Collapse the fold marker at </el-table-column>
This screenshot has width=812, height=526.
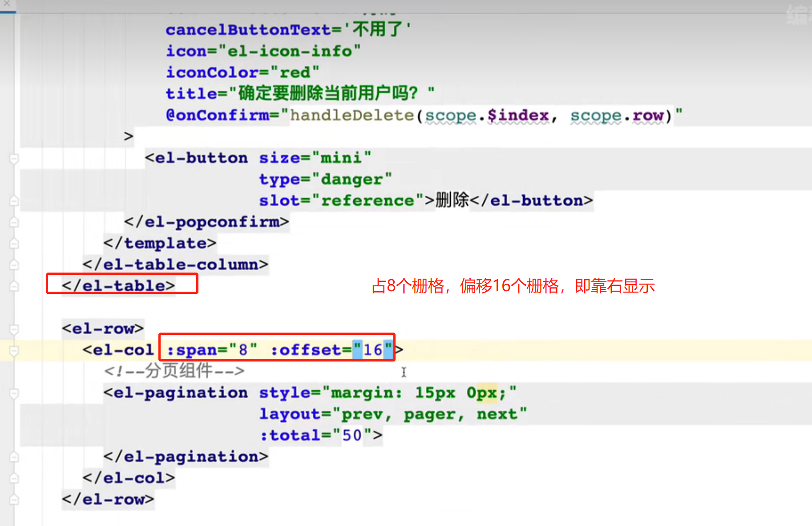[14, 265]
